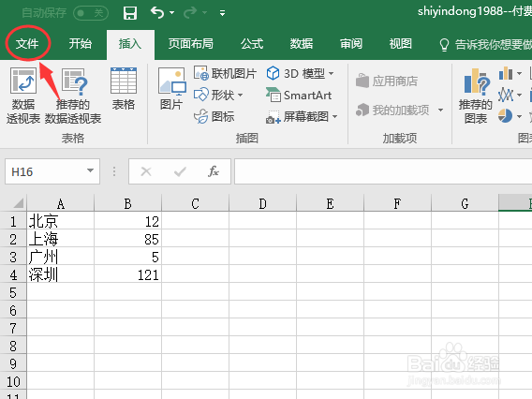Select column B header
Image resolution: width=532 pixels, height=399 pixels.
(x=127, y=203)
